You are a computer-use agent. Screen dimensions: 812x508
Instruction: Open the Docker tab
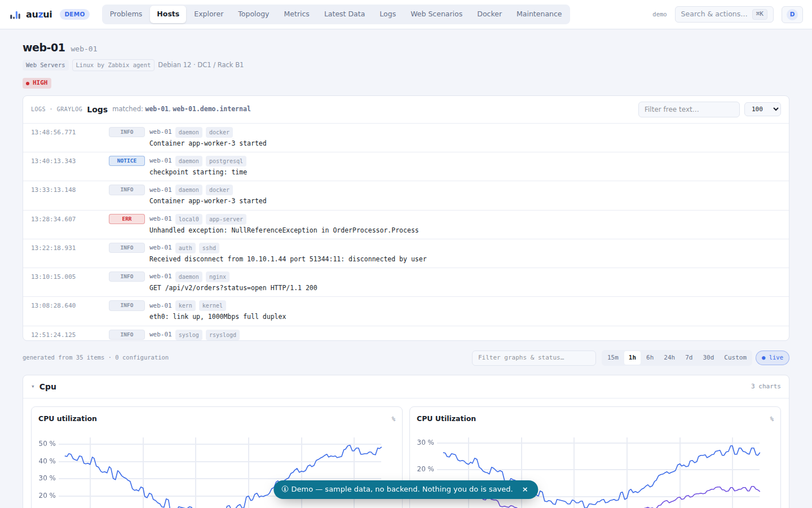click(489, 14)
